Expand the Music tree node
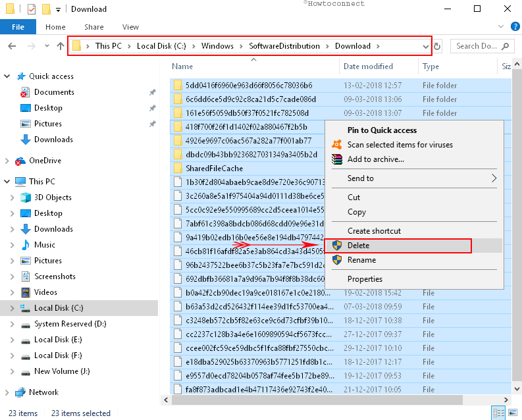Screen dimensions: 522x420 (x=13, y=245)
